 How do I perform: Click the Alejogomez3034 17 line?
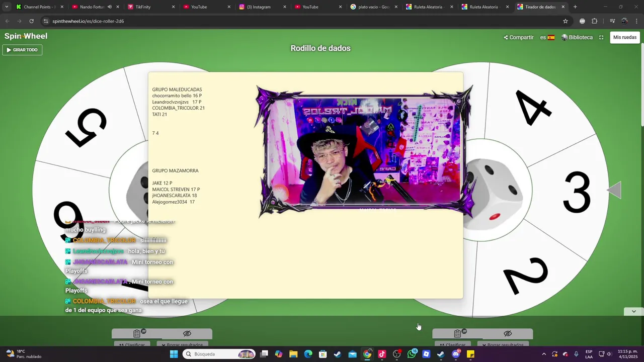pyautogui.click(x=174, y=202)
